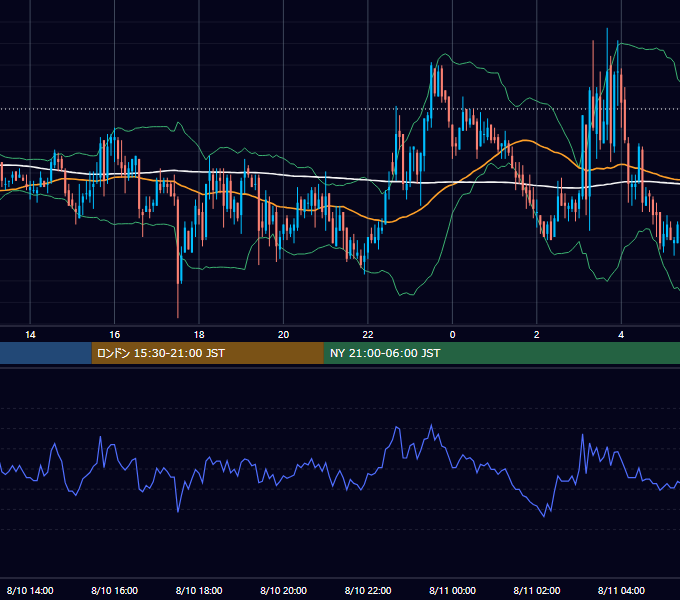Click the time axis label 22
The height and width of the screenshot is (600, 680).
368,335
